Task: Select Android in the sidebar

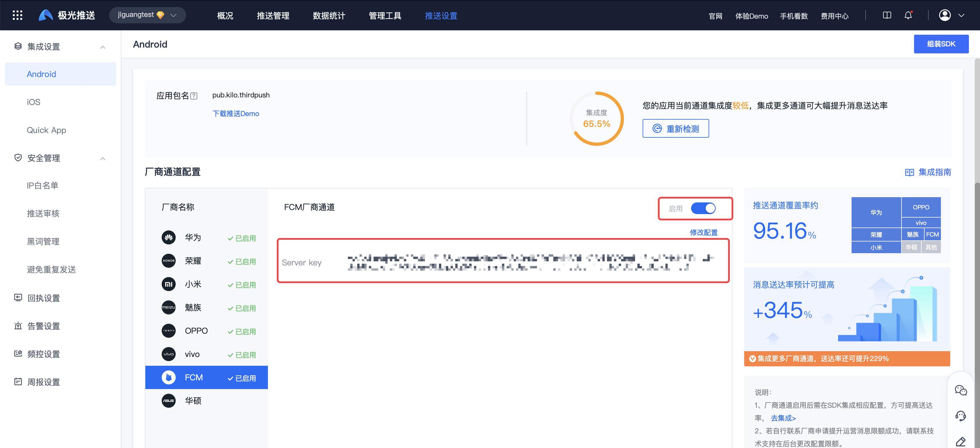Action: click(x=60, y=74)
